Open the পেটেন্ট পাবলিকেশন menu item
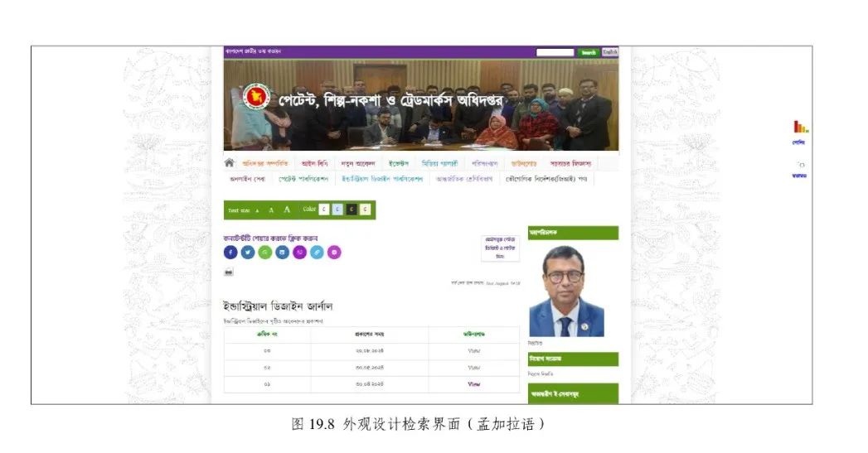868x453 pixels. pos(303,178)
